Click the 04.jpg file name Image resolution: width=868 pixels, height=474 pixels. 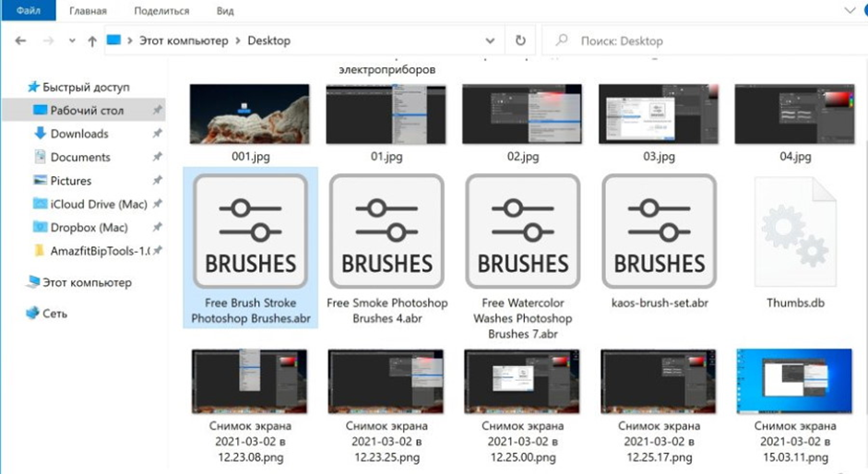[x=795, y=157]
